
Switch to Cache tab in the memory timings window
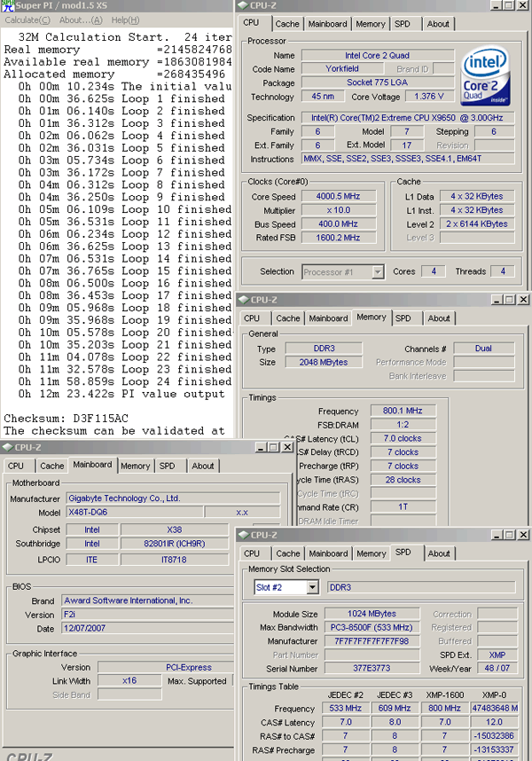pos(288,318)
